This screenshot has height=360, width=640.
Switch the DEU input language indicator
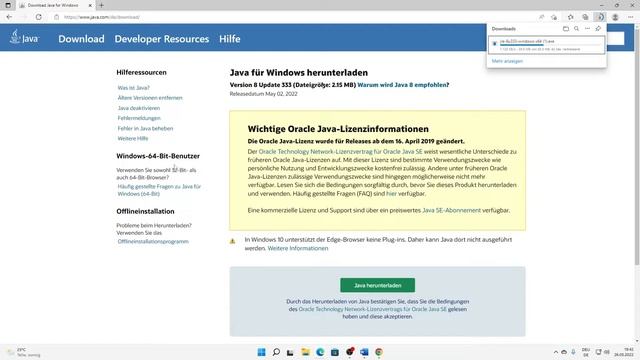(586, 352)
